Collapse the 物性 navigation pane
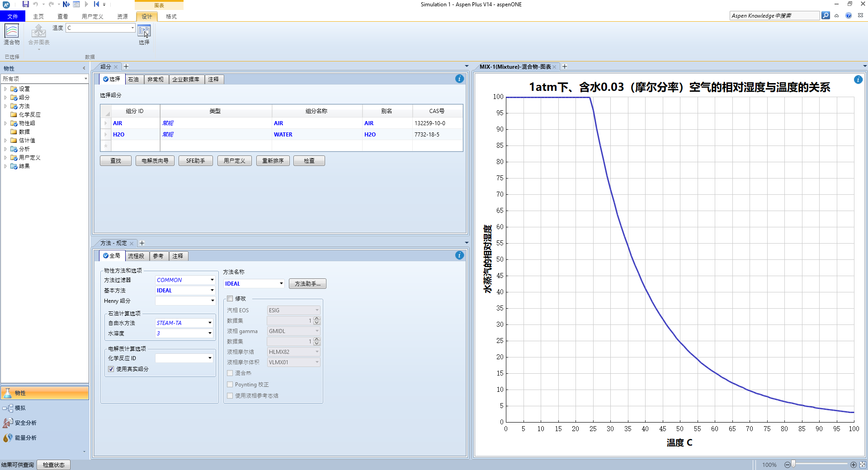The height and width of the screenshot is (470, 868). (84, 68)
